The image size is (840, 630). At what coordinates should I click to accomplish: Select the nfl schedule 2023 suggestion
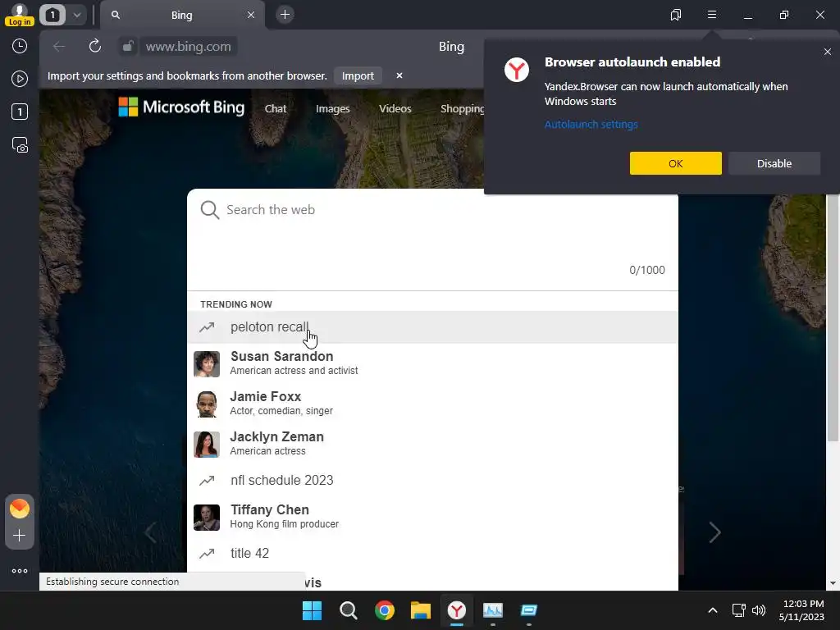432,480
